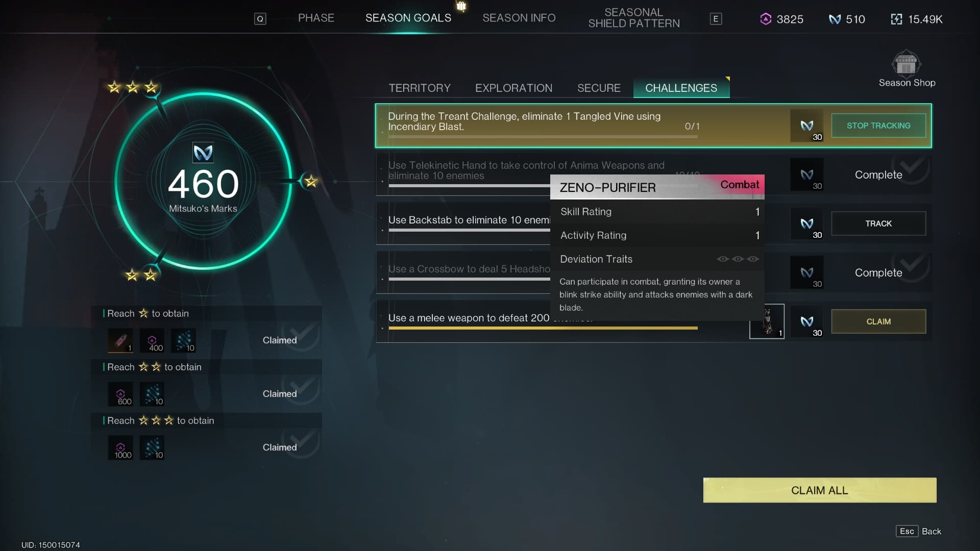This screenshot has width=980, height=551.
Task: Switch to the TERRITORY tab
Action: (420, 88)
